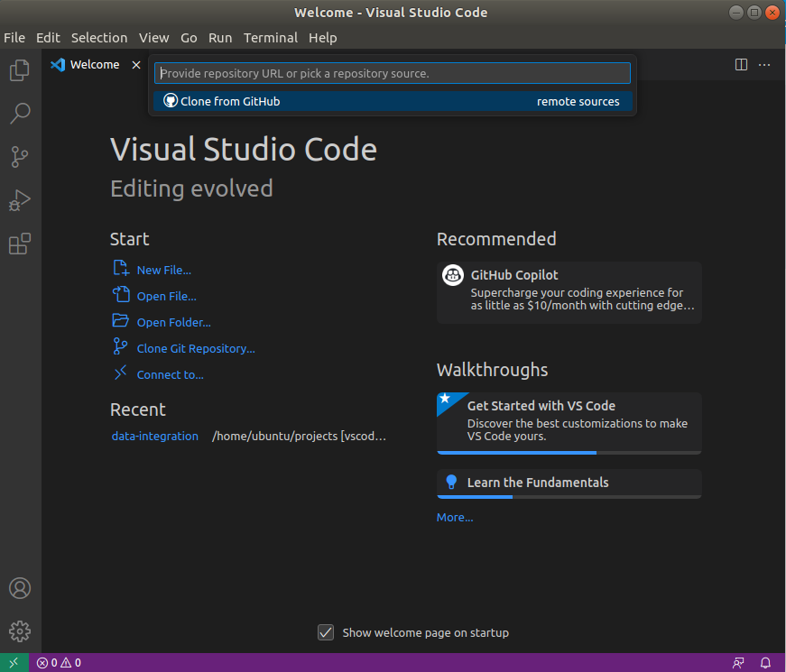
Task: Open the Selection menu
Action: pos(99,38)
